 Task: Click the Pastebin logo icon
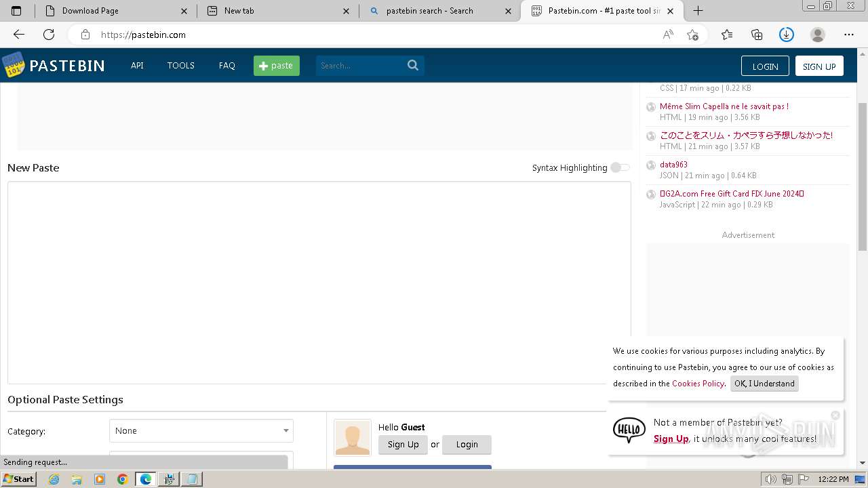(13, 65)
